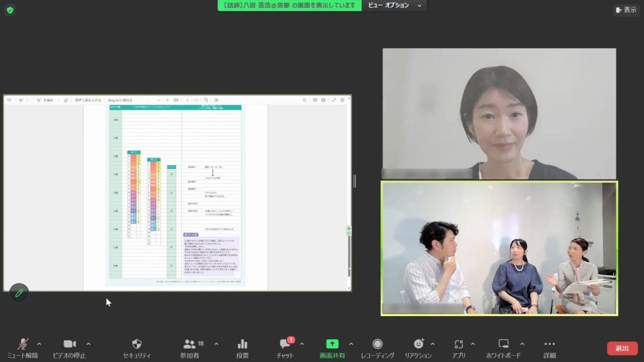Start Recording via the record icon

coord(377,344)
